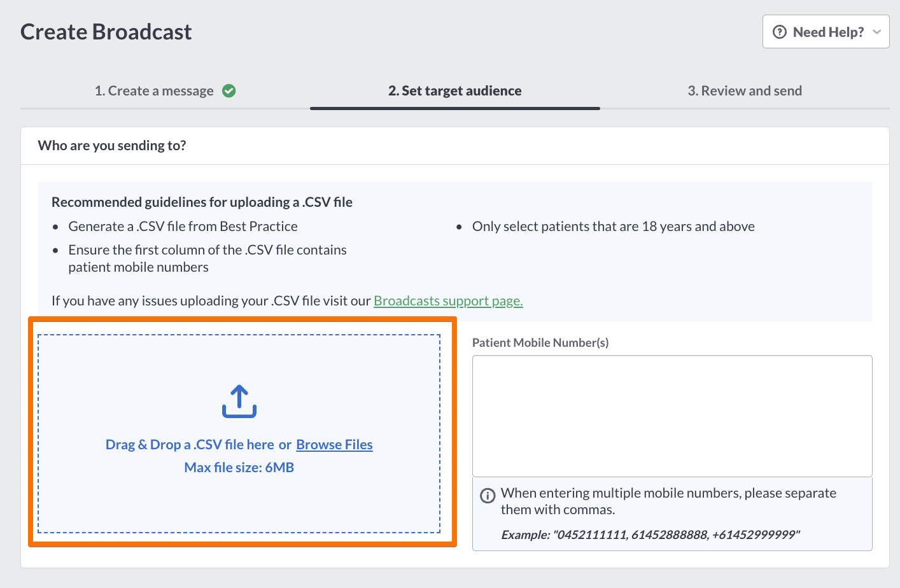Click the Patient Mobile Number(s) label
The height and width of the screenshot is (588, 900).
click(540, 342)
